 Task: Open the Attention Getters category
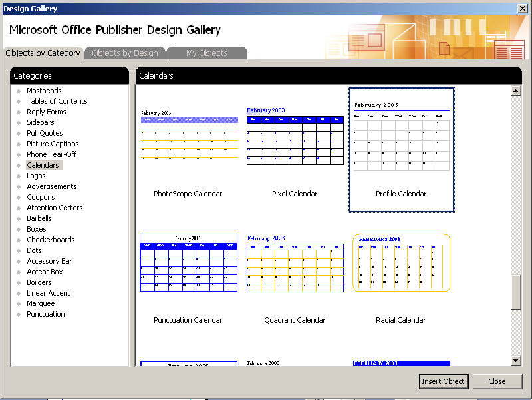click(55, 208)
